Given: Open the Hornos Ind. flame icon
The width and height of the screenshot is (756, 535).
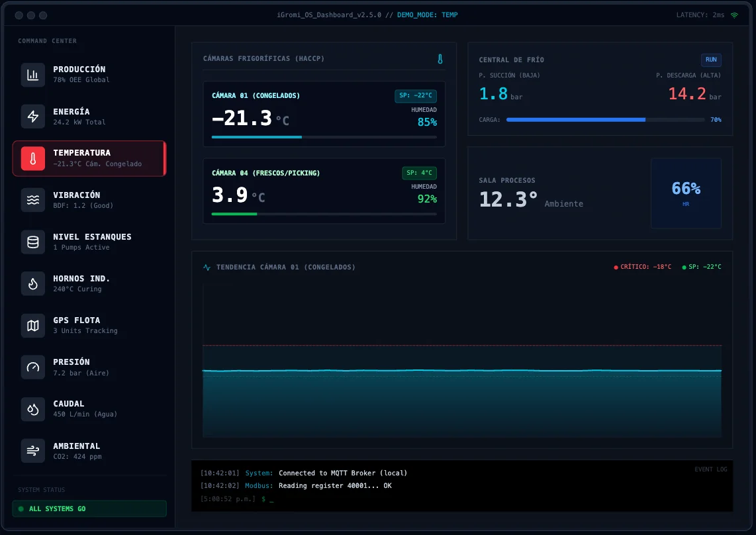Looking at the screenshot, I should tap(33, 283).
